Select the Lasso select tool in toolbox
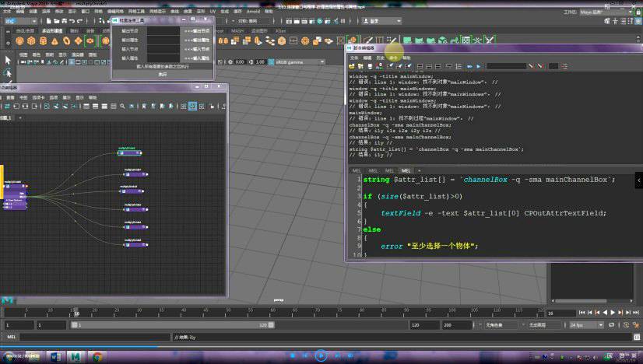This screenshot has width=643, height=364. tap(7, 73)
